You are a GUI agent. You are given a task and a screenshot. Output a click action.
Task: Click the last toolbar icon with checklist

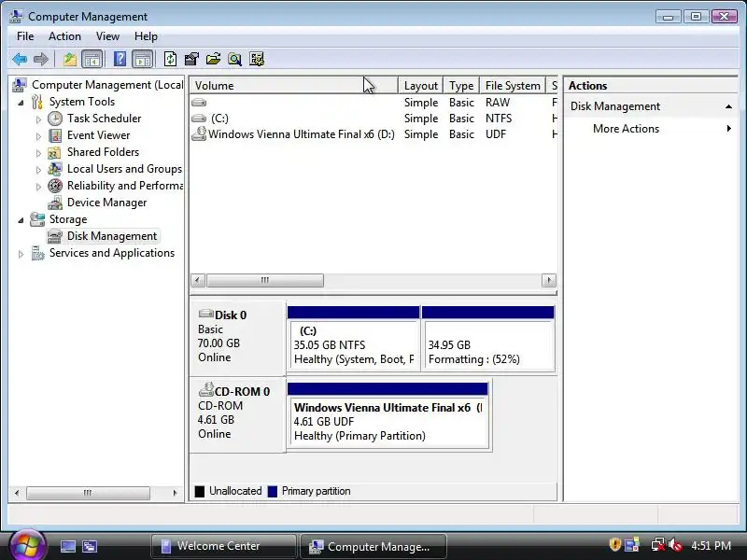pos(256,59)
